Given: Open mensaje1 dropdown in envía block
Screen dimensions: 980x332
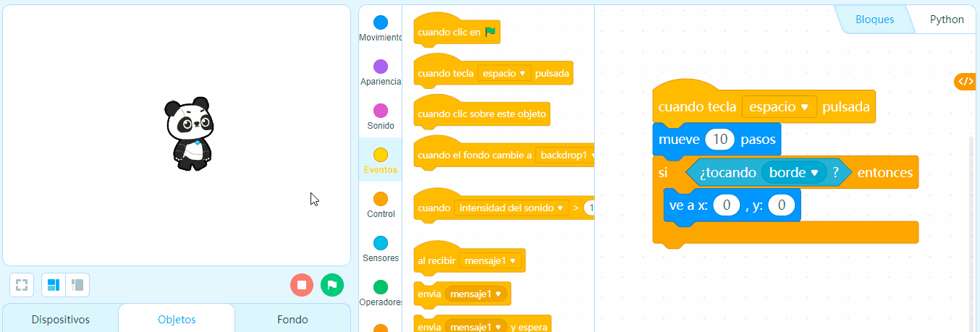Looking at the screenshot, I should [476, 294].
